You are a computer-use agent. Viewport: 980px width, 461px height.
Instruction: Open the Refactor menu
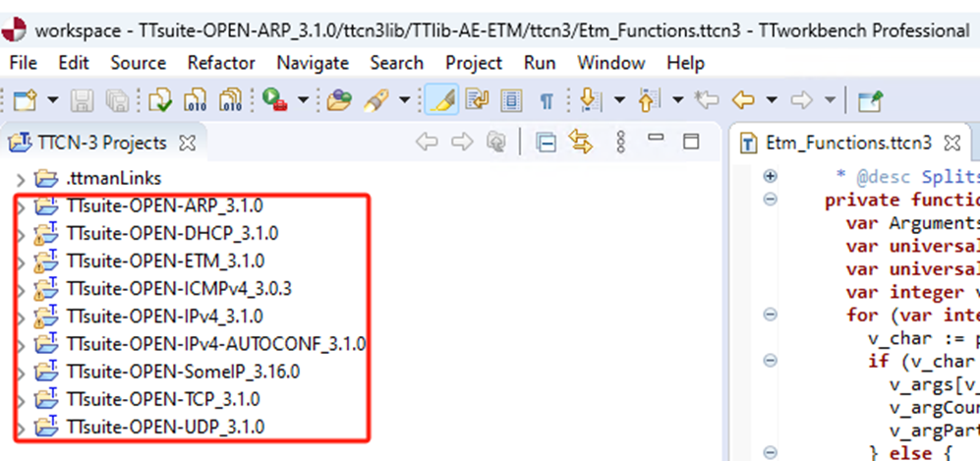221,63
